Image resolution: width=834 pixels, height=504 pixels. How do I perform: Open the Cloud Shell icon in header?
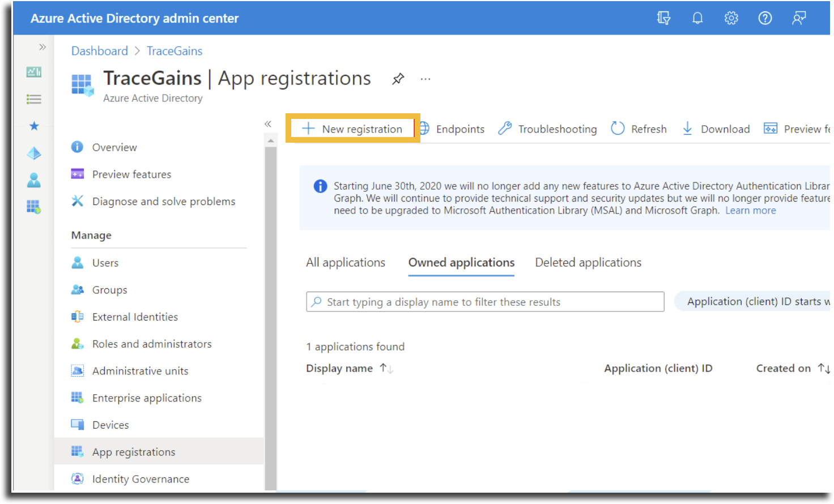[663, 18]
